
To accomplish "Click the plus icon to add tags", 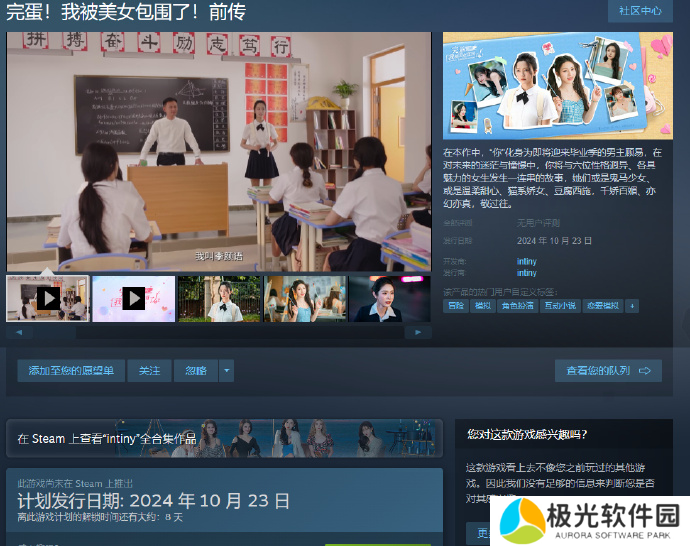I will 631,305.
